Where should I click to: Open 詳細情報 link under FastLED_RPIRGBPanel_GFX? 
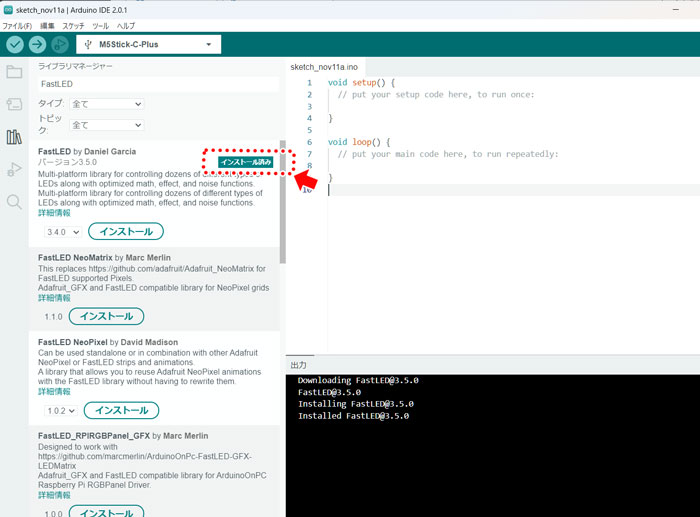[54, 495]
